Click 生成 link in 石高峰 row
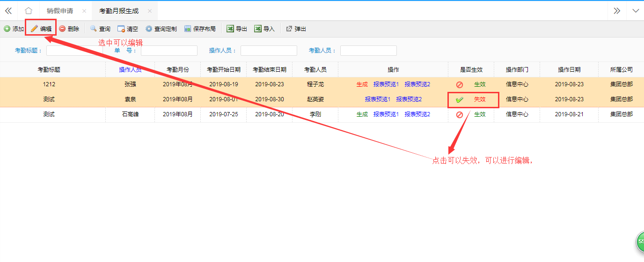 [362, 114]
